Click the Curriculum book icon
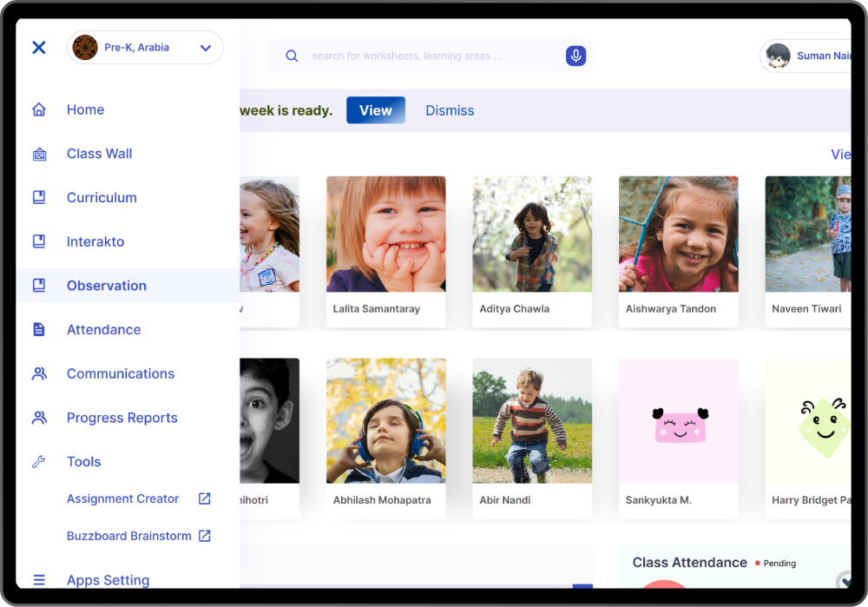Screen dimensions: 868x607 pos(39,198)
